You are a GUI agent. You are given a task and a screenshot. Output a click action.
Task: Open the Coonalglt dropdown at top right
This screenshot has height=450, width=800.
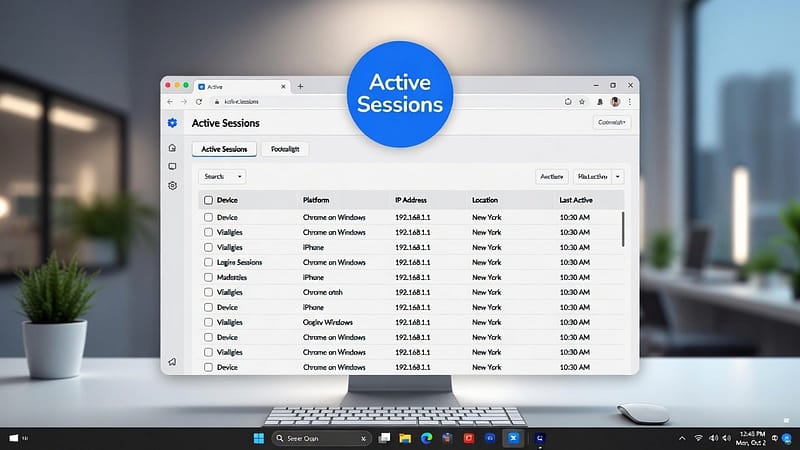point(611,122)
